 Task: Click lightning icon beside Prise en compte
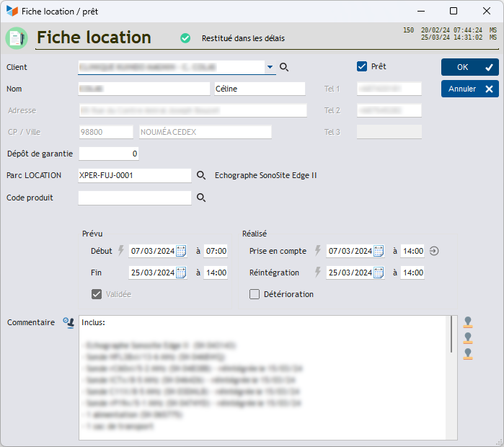pos(318,251)
